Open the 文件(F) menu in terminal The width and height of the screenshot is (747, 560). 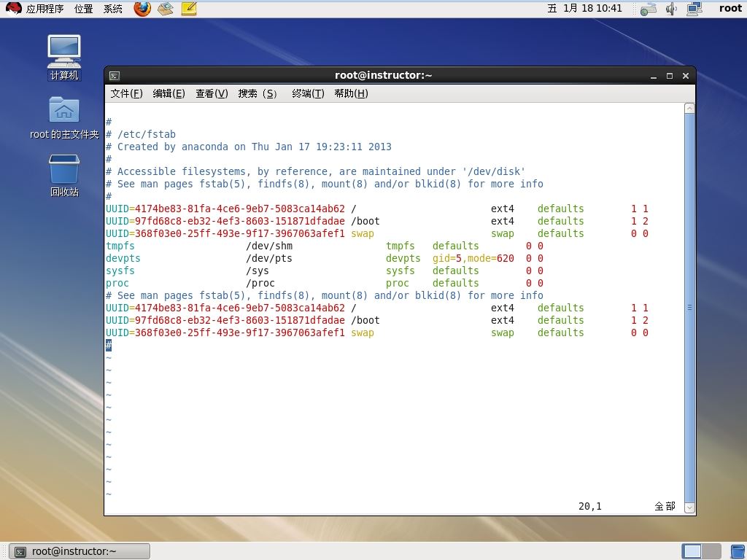point(126,93)
